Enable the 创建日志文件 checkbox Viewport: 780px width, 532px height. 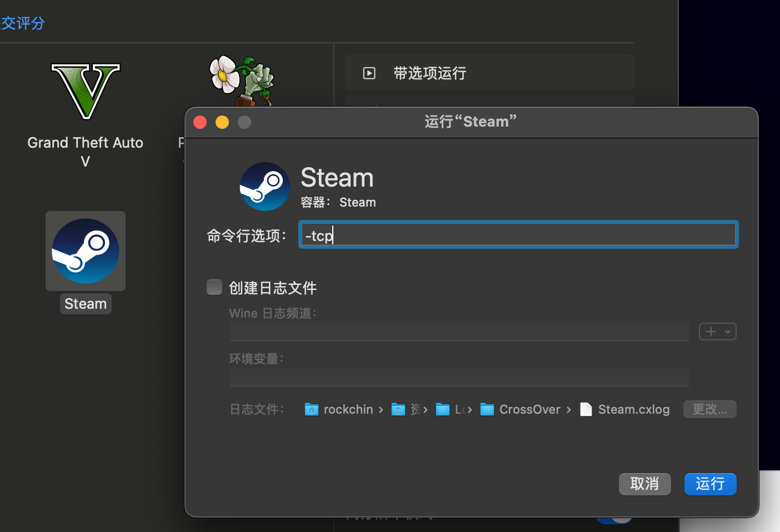(x=214, y=287)
